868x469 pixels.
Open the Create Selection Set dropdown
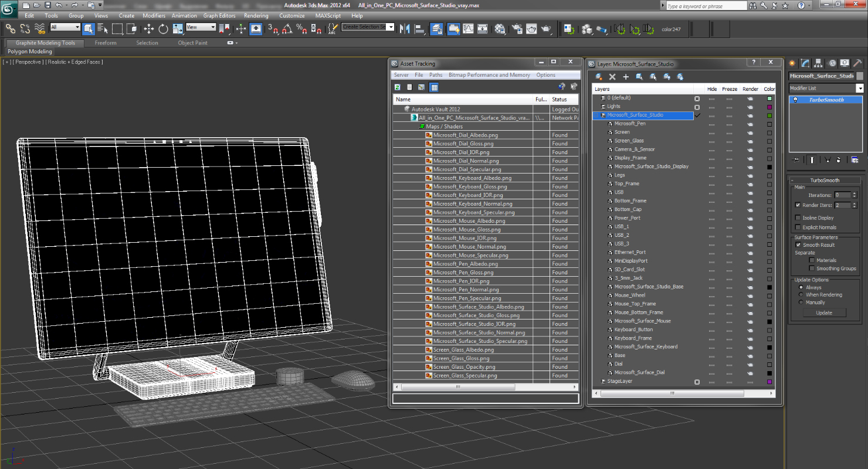pos(368,27)
